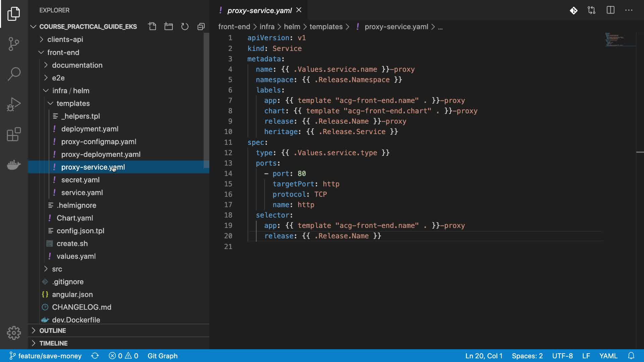Expand the TIMELINE section
This screenshot has height=362, width=644.
pos(53,343)
